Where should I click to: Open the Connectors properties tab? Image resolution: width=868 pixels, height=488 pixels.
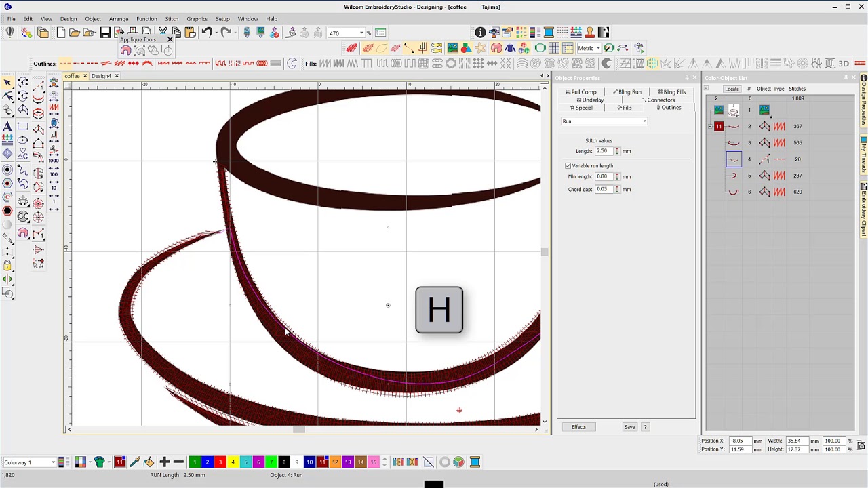coord(658,100)
